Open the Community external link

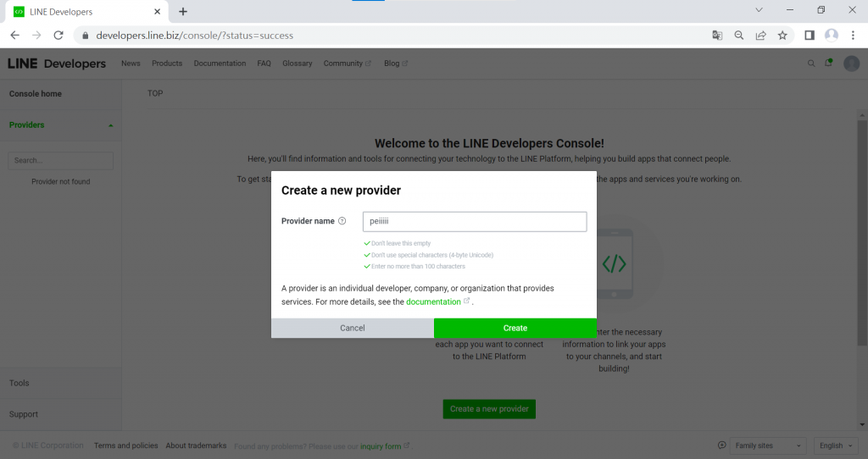point(347,64)
